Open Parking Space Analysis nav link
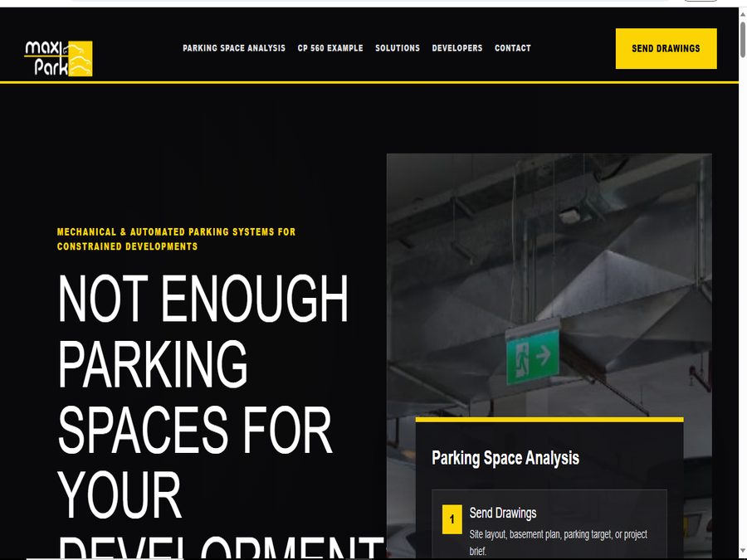The image size is (747, 560). (x=234, y=48)
